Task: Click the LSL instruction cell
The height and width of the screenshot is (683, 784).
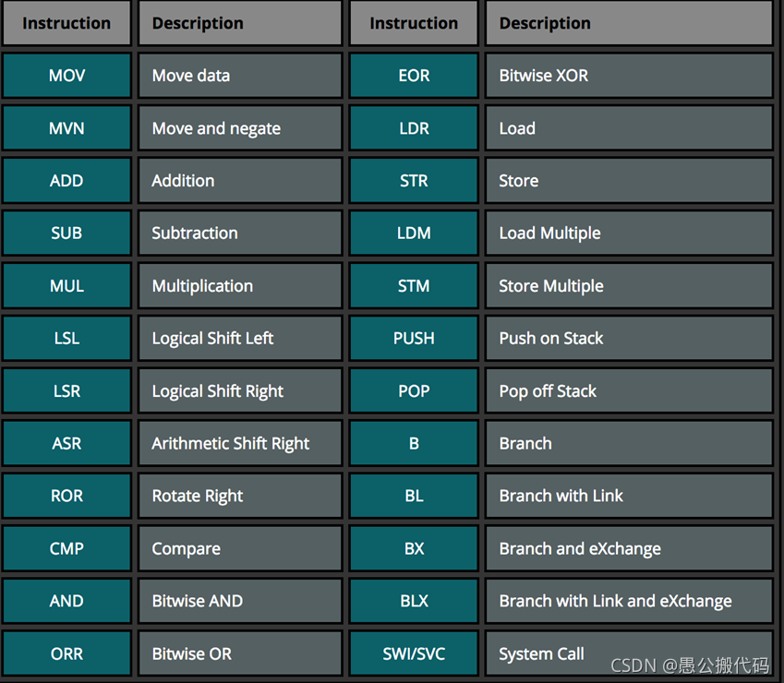Action: tap(66, 338)
